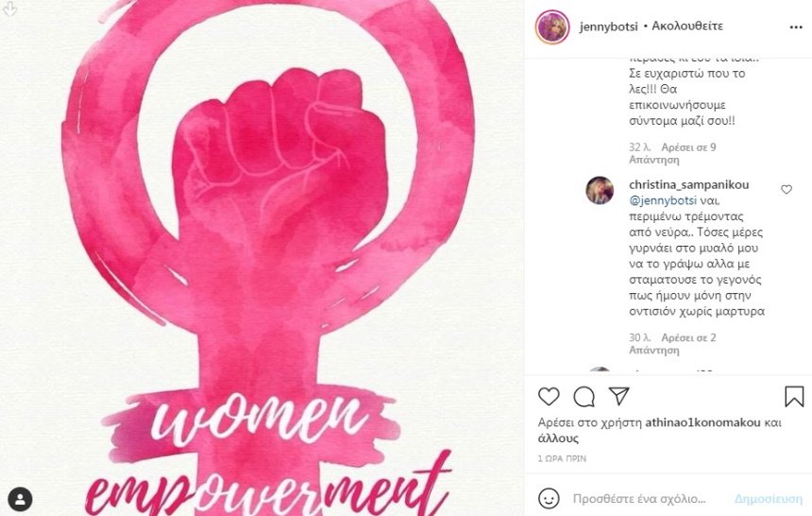Like the post with the heart icon
This screenshot has height=516, width=812.
(x=549, y=397)
